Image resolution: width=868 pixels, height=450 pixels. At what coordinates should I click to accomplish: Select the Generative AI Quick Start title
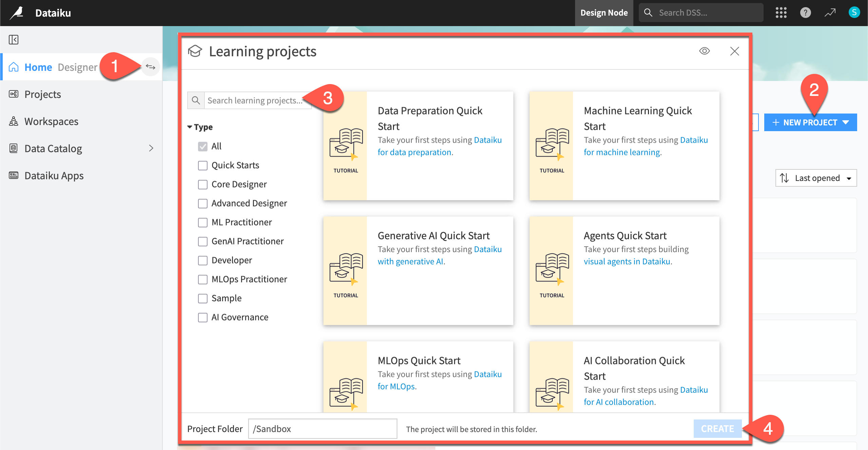(x=434, y=236)
